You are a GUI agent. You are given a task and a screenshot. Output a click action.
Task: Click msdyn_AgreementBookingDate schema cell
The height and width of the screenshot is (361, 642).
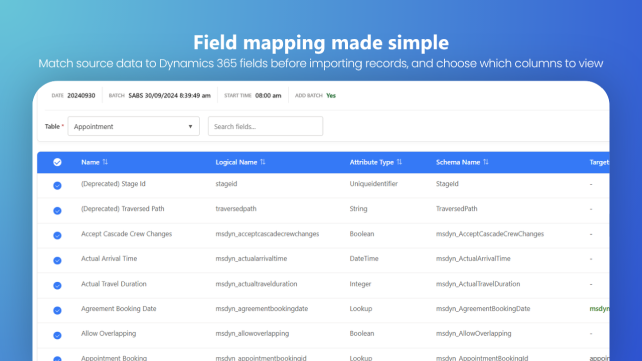[x=483, y=309]
